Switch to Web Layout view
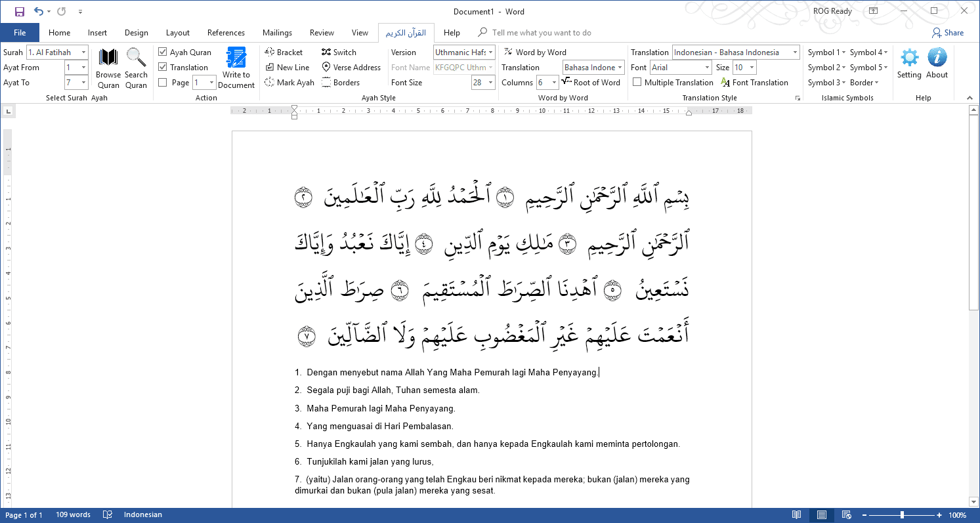Viewport: 980px width, 523px height. [846, 515]
